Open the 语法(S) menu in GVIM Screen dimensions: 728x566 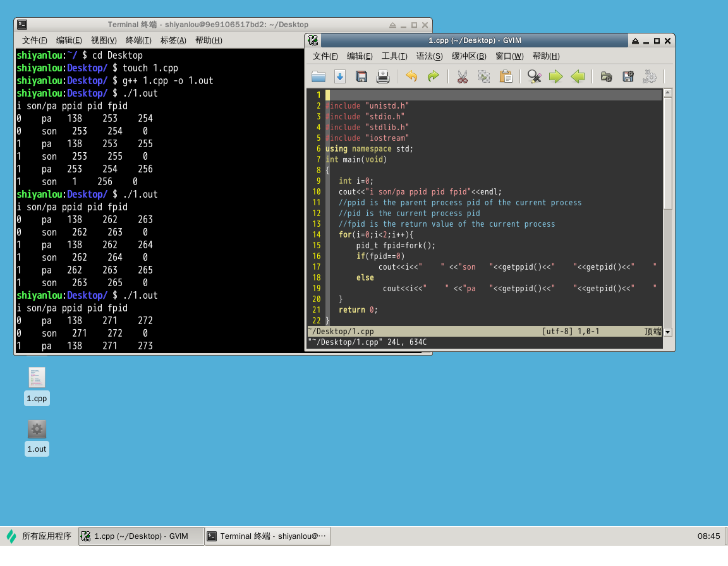[429, 56]
